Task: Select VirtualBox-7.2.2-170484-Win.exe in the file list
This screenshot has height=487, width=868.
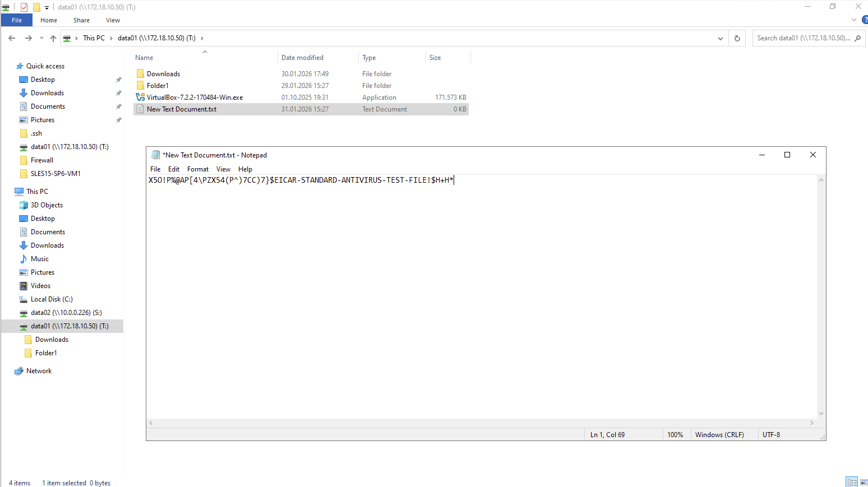Action: [301, 98]
